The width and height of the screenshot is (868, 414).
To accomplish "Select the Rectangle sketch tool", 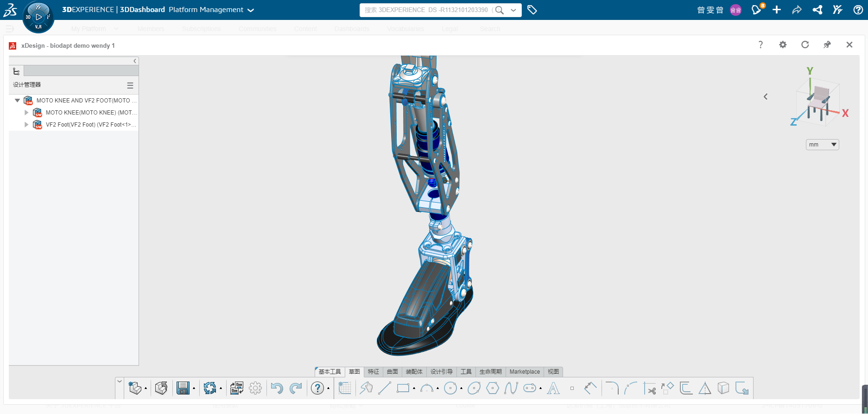I will click(x=403, y=388).
